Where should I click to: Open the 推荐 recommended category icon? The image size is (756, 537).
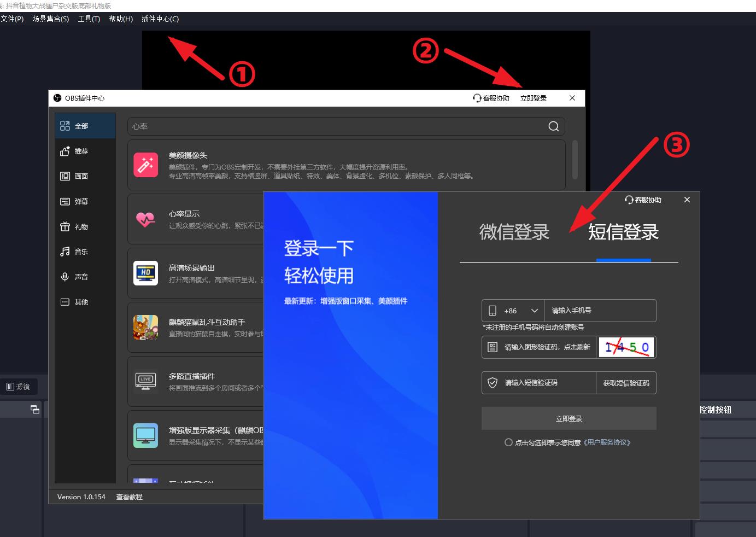pos(66,151)
